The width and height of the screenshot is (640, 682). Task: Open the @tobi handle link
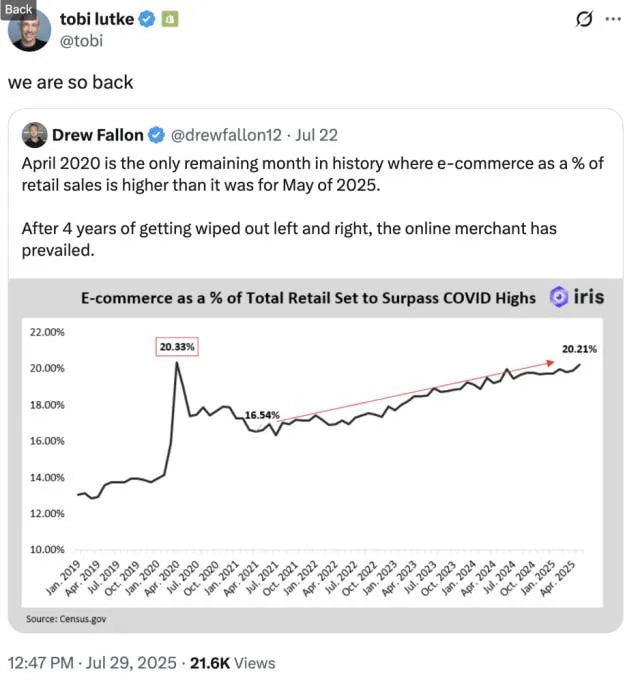click(81, 41)
